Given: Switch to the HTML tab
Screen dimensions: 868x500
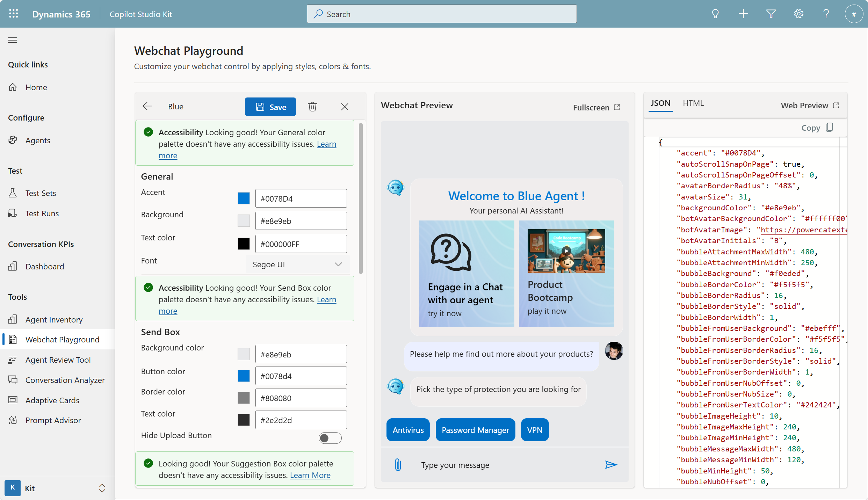Looking at the screenshot, I should pyautogui.click(x=693, y=103).
